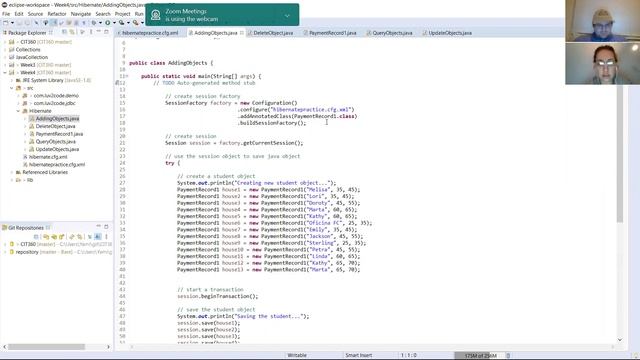This screenshot has width=640, height=360.
Task: Click the task marker on line 12
Action: tap(117, 83)
